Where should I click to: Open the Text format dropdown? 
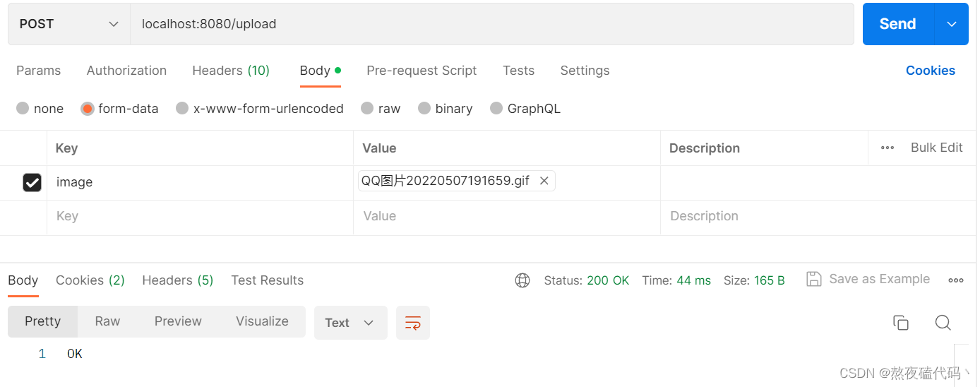pos(350,323)
